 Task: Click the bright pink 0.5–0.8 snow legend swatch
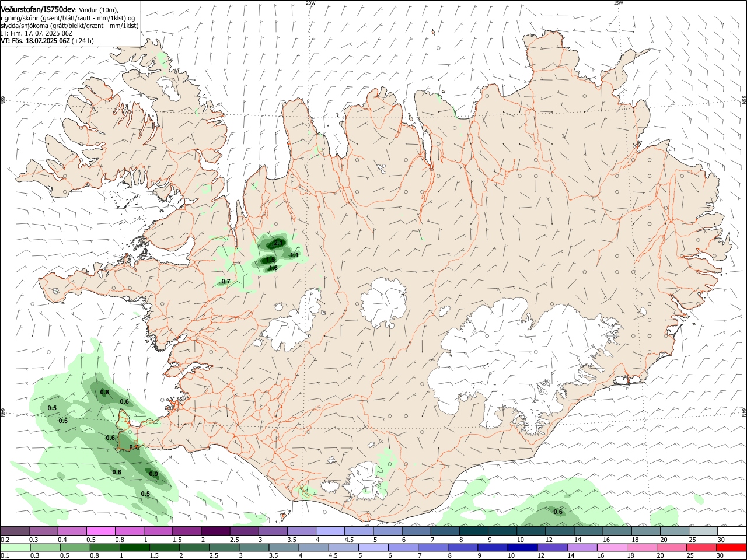coord(100,531)
